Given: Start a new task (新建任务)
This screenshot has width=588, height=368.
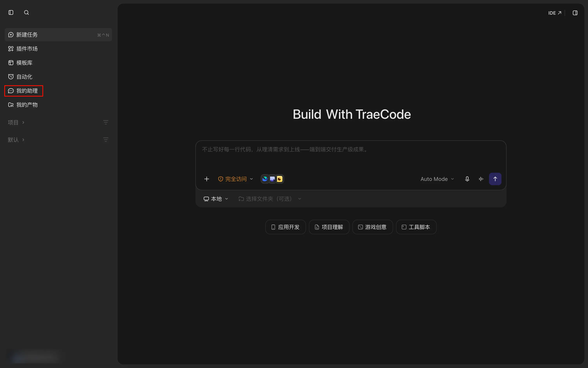Looking at the screenshot, I should click(58, 35).
